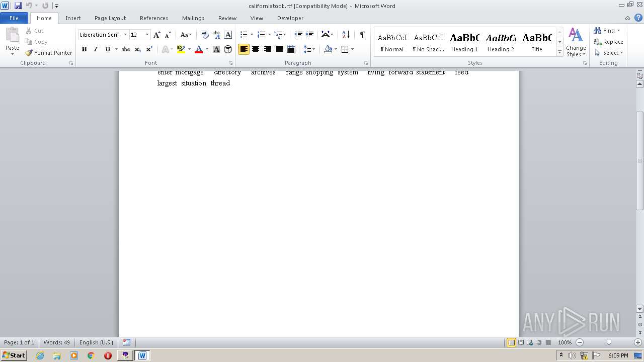Open the Select dropdown in Editing
The image size is (644, 362).
pyautogui.click(x=609, y=53)
